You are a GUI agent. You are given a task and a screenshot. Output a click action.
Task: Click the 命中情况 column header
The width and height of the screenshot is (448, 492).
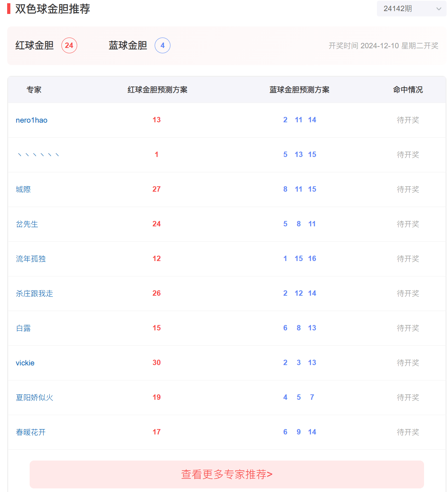coord(408,90)
